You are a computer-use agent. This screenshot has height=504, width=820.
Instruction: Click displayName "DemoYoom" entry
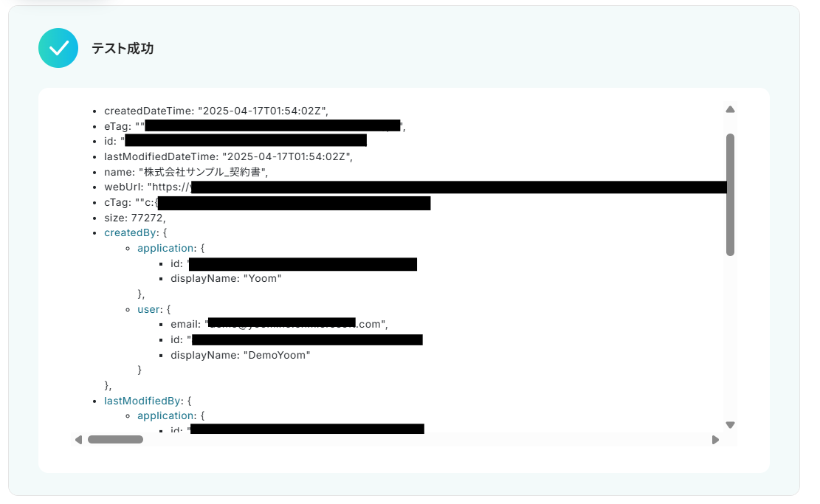click(240, 355)
